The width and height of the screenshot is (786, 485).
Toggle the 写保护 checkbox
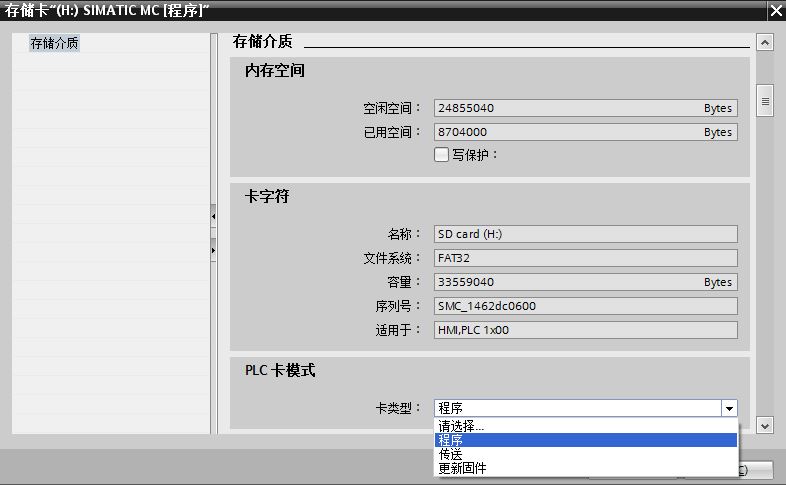[441, 154]
